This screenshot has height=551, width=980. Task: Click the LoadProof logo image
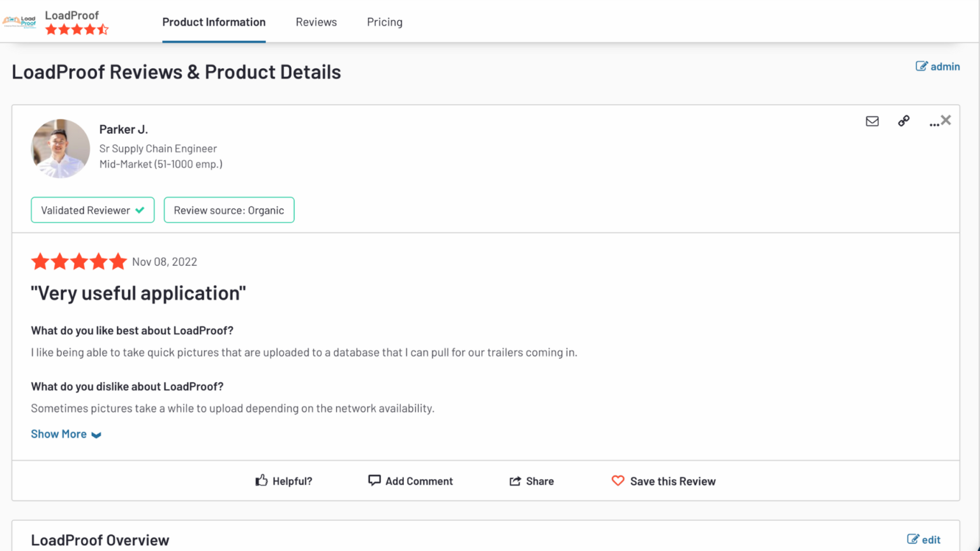19,22
